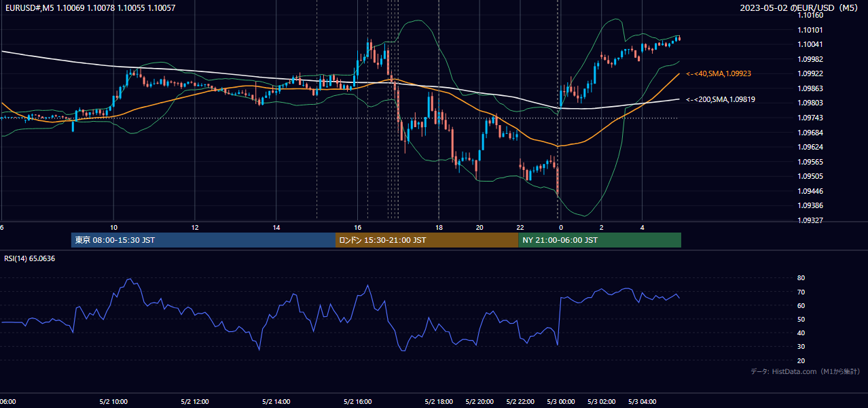Click price axis value 1.09803
Screen dimensions: 868x408
pyautogui.click(x=810, y=103)
